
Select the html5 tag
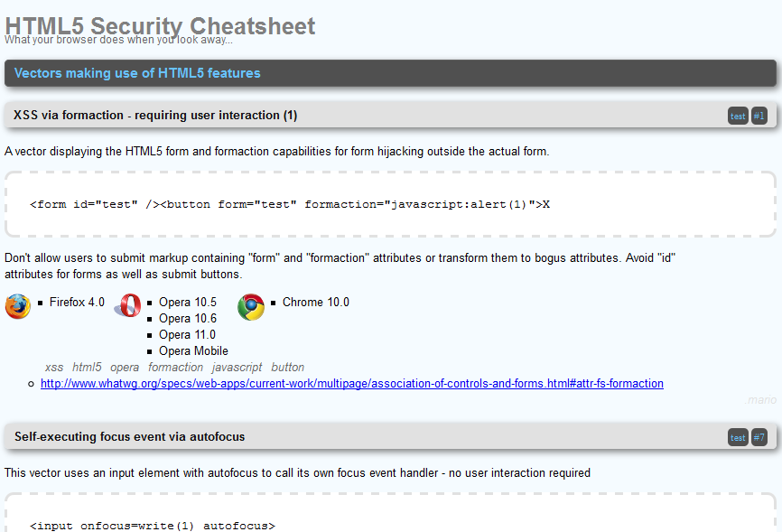[87, 368]
